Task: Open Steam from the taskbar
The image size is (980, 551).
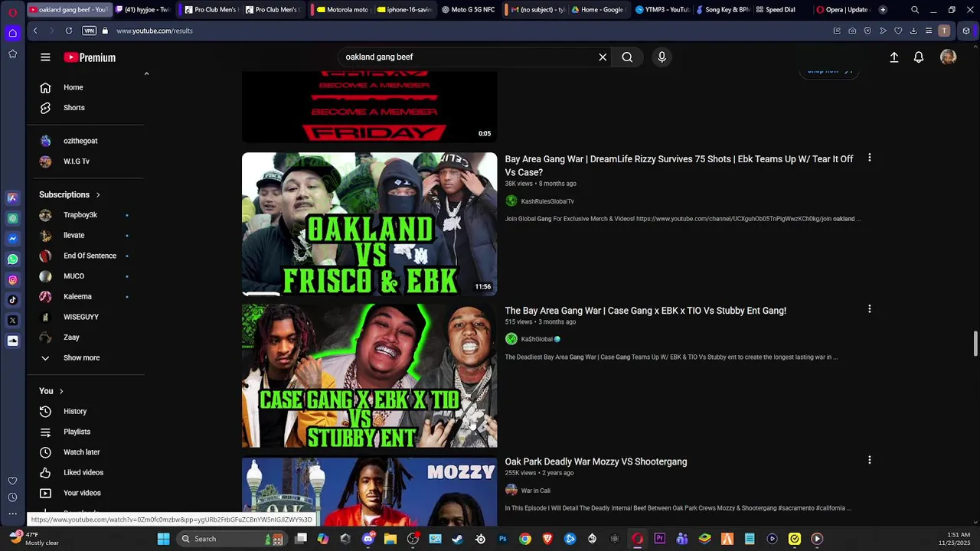Action: (458, 539)
